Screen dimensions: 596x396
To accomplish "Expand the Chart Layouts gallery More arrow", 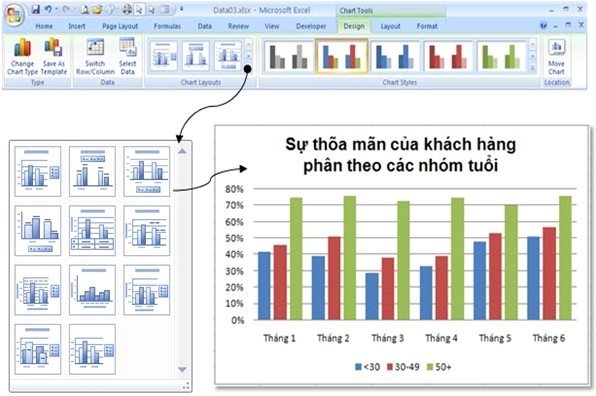I will click(249, 68).
